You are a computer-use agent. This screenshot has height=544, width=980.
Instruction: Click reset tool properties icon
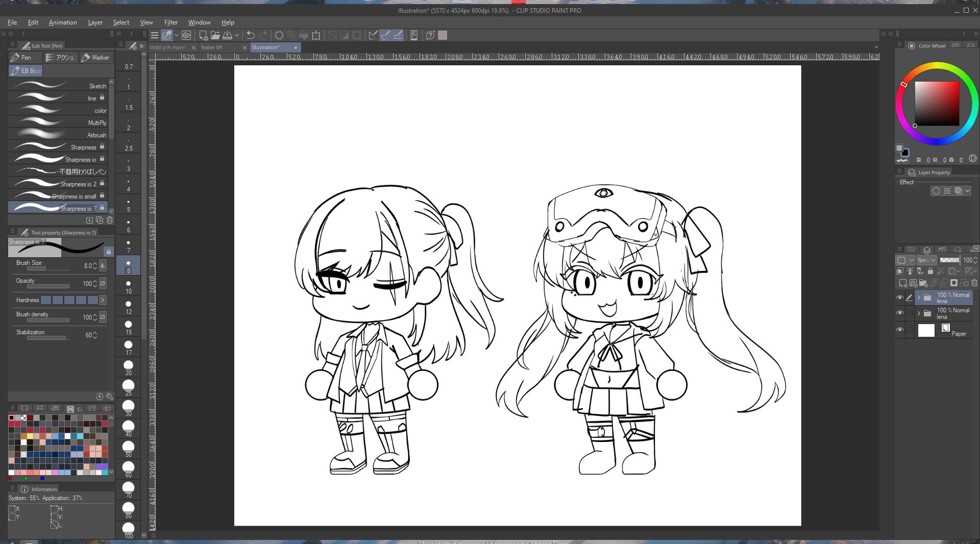click(x=100, y=397)
